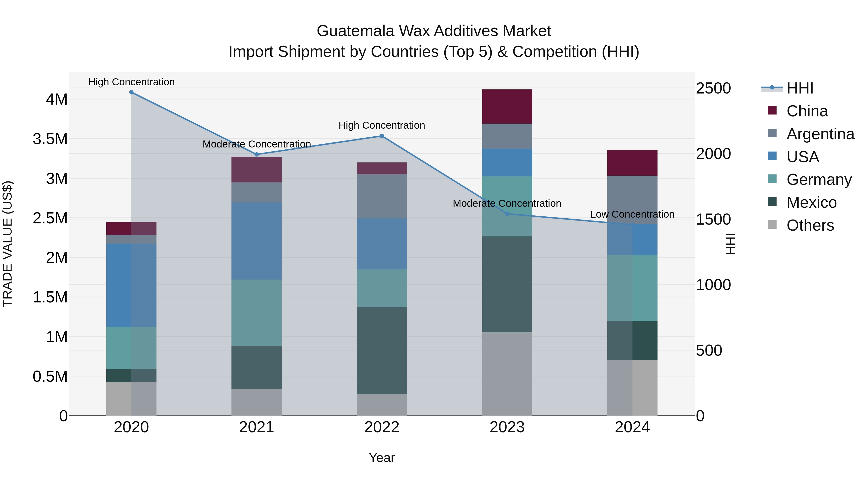Click the 1000 right axis tick label

tap(714, 285)
